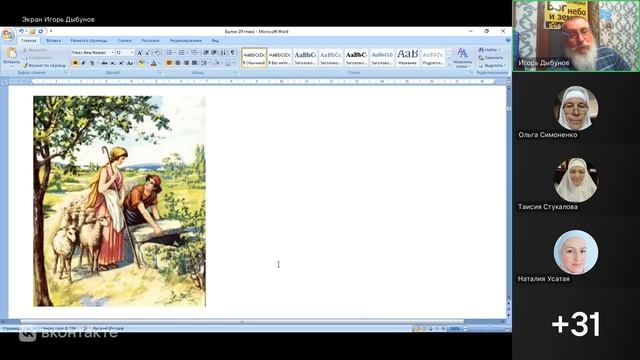Expand the Styles gallery with More arrow
This screenshot has width=640, height=360.
point(449,63)
